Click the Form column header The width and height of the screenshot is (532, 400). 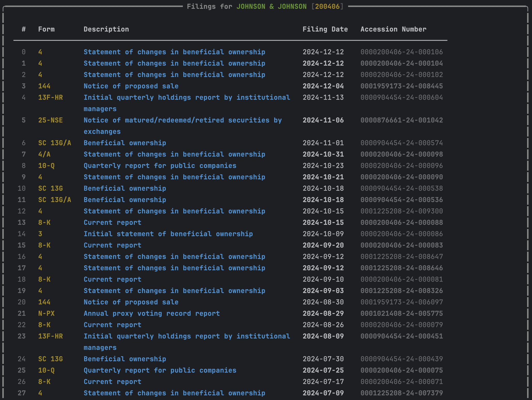click(x=46, y=29)
